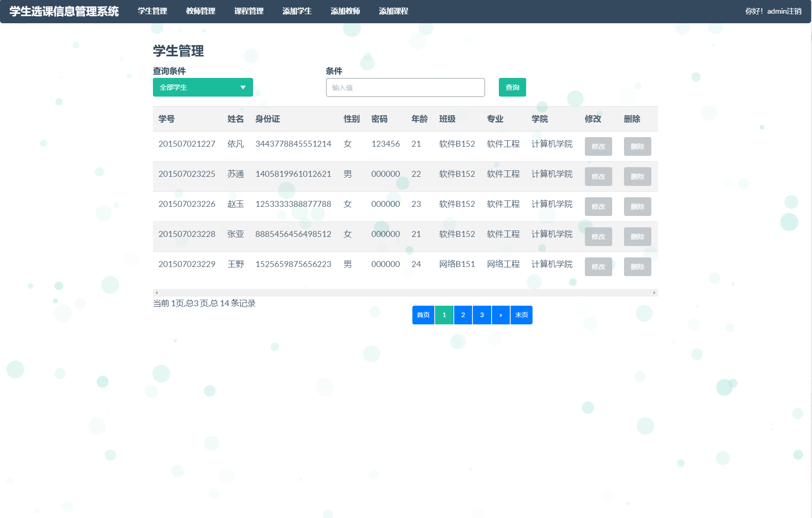Open the 教师管理 navigation menu item
Viewport: 812px width, 518px height.
(201, 11)
